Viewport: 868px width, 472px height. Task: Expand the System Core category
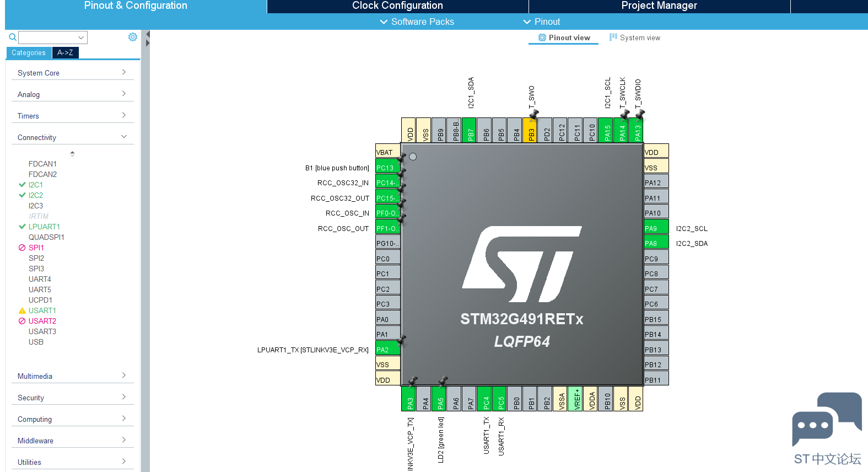point(72,73)
